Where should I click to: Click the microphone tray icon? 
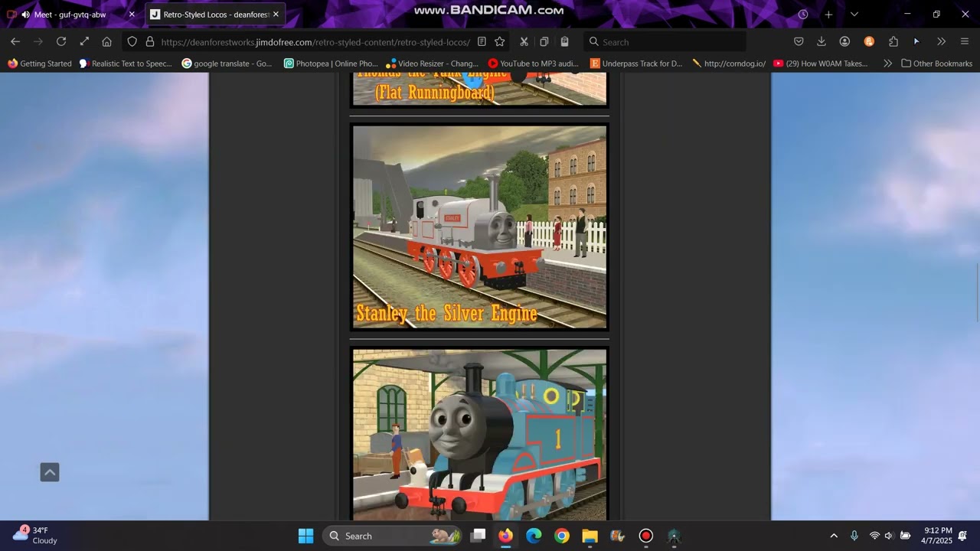click(x=854, y=536)
